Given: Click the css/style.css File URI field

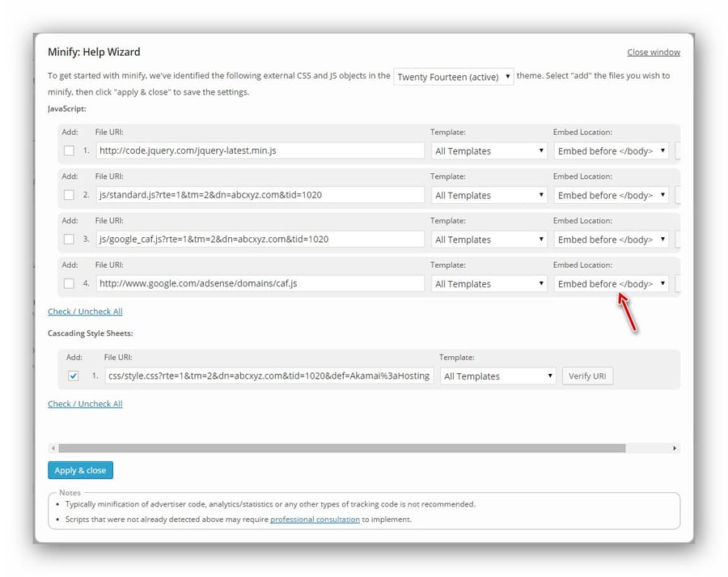Looking at the screenshot, I should [x=269, y=375].
